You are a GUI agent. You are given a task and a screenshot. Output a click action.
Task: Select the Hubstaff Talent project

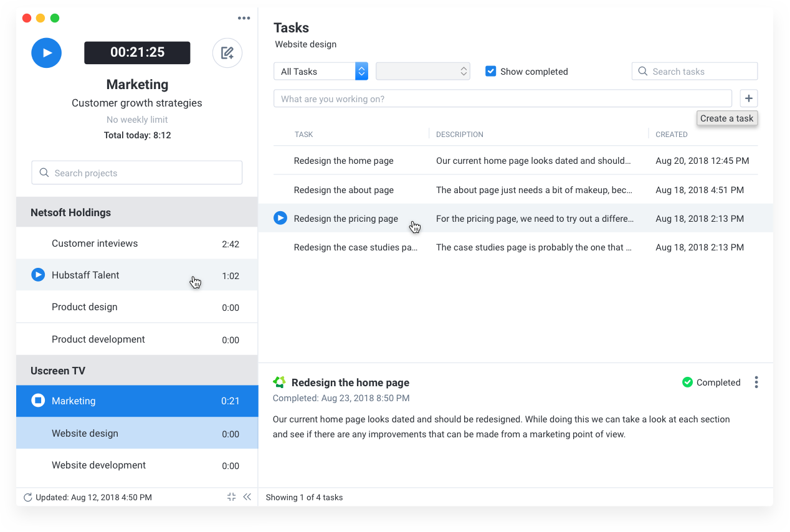point(137,275)
